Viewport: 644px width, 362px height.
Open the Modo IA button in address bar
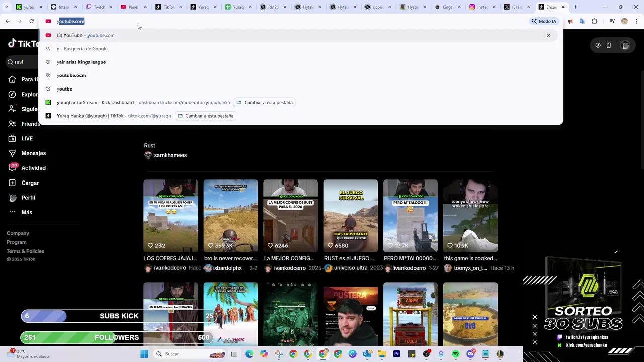click(544, 21)
